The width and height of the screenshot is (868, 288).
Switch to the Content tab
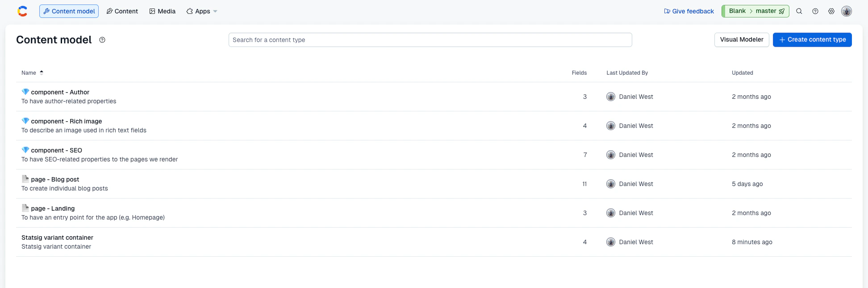coord(122,11)
